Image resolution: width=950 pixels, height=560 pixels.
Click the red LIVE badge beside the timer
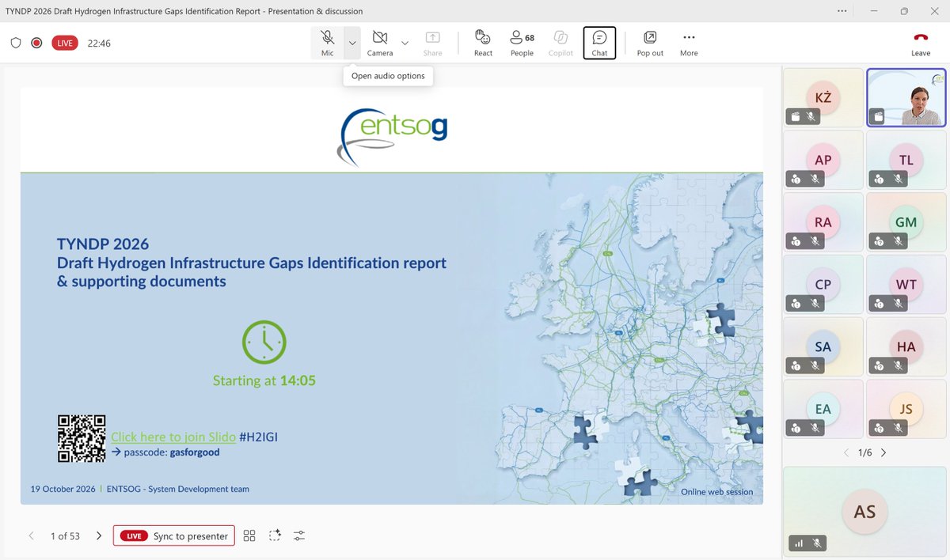[x=65, y=43]
